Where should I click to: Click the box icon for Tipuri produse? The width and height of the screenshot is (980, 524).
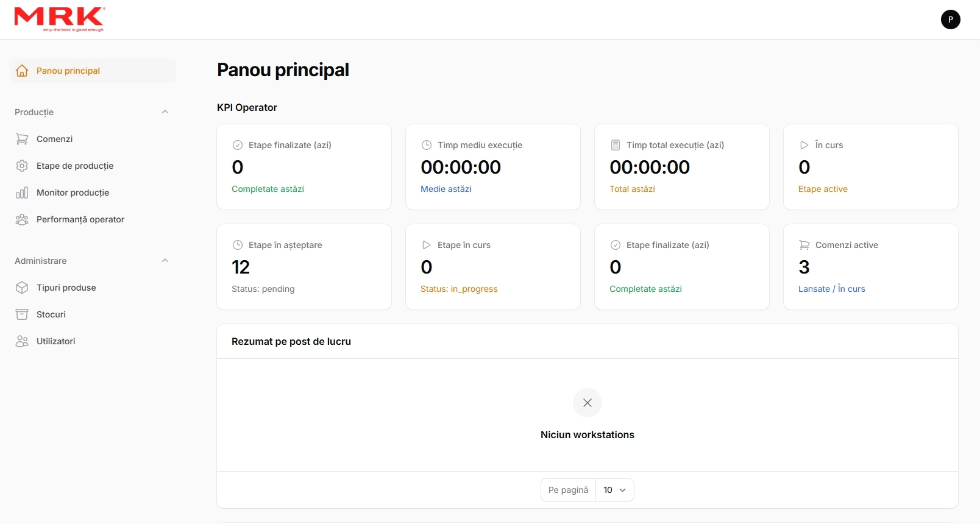[x=22, y=288]
